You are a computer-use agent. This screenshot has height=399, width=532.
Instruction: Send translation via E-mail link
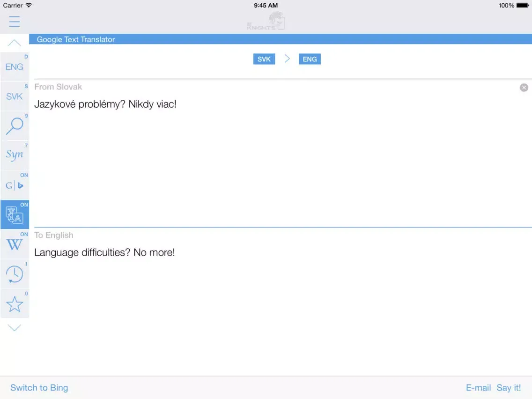pyautogui.click(x=478, y=388)
